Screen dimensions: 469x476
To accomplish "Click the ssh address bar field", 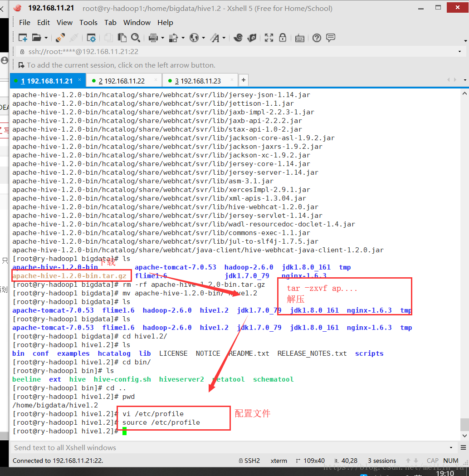I will [237, 52].
